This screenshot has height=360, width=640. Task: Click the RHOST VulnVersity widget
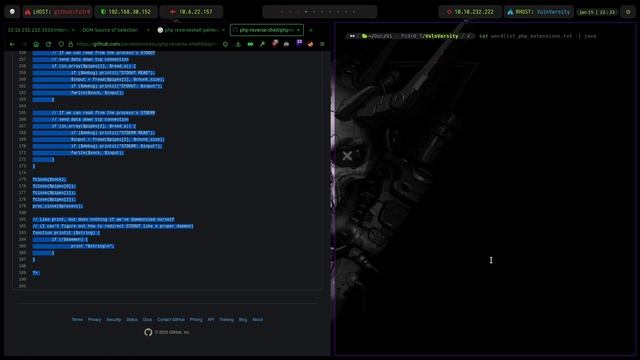[539, 12]
